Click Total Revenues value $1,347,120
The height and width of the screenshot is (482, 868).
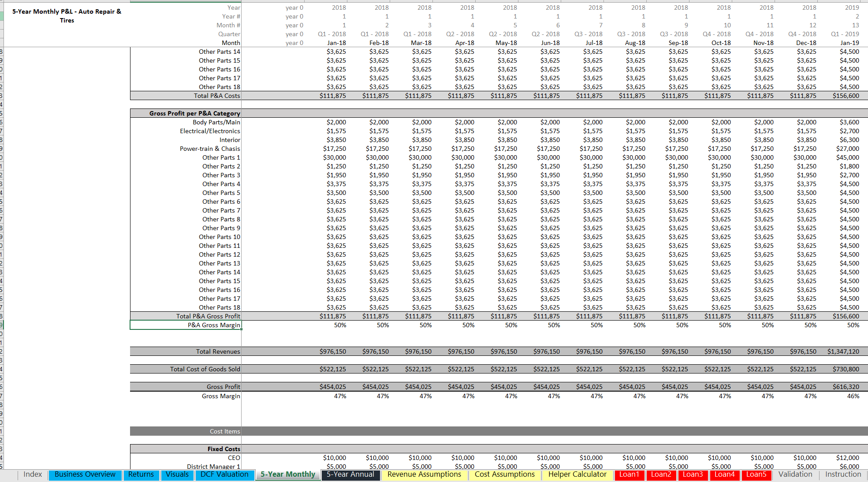(x=843, y=351)
